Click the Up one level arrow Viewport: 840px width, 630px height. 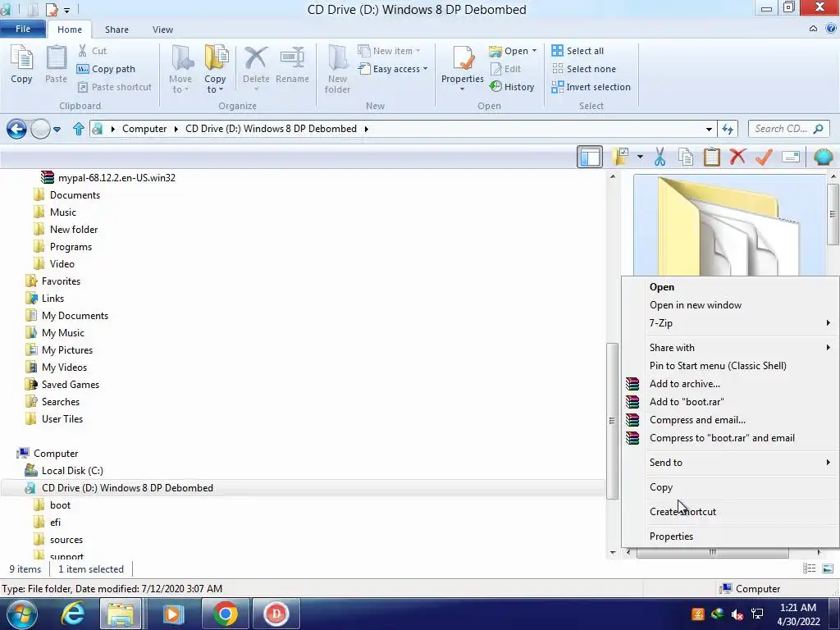(x=78, y=129)
